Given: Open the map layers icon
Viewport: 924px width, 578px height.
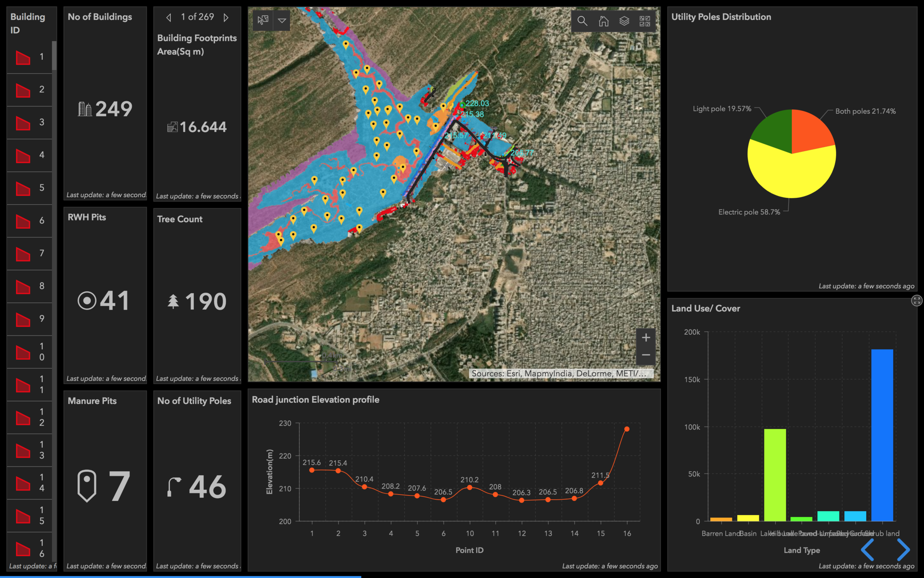Looking at the screenshot, I should point(624,21).
